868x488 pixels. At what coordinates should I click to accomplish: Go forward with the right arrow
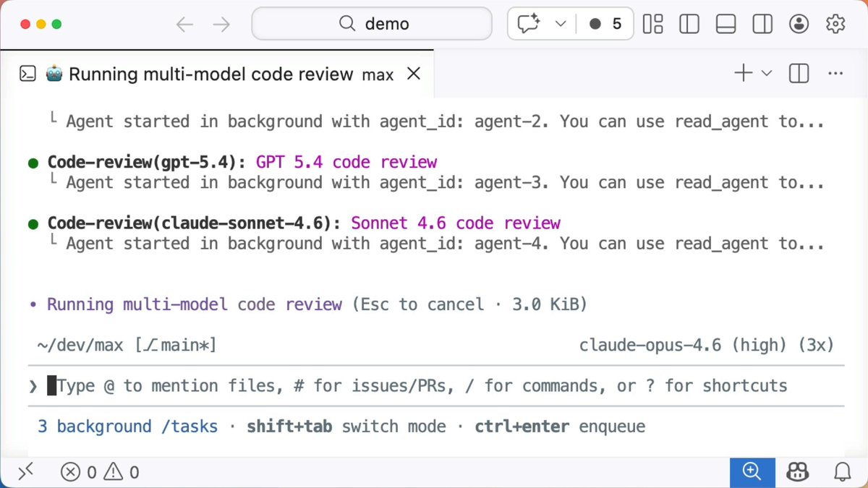(x=221, y=25)
